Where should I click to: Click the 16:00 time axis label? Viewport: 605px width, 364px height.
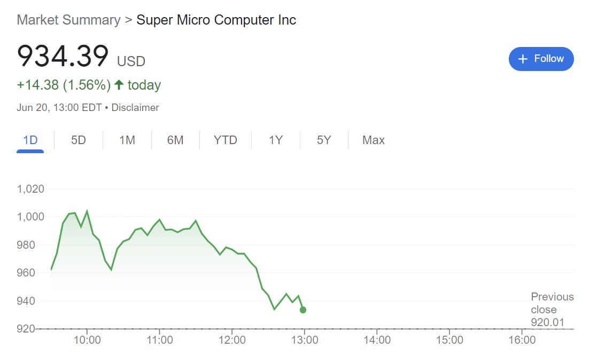521,340
